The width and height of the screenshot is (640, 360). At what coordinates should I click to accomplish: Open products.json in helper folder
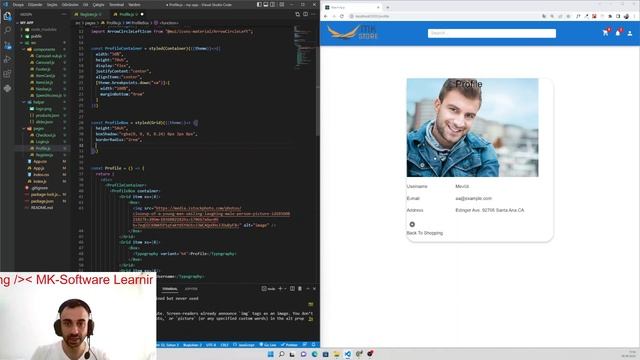pyautogui.click(x=47, y=116)
